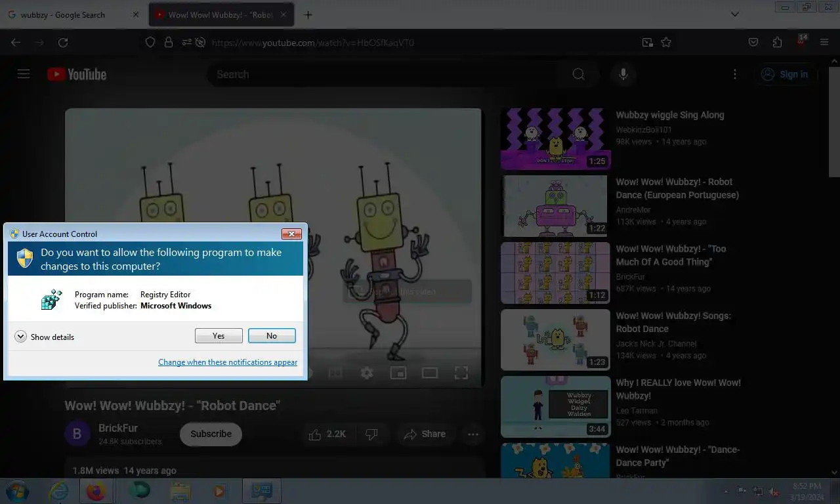Open Robot Dance (European Portuguese) video thumbnail
The image size is (840, 504).
[555, 206]
